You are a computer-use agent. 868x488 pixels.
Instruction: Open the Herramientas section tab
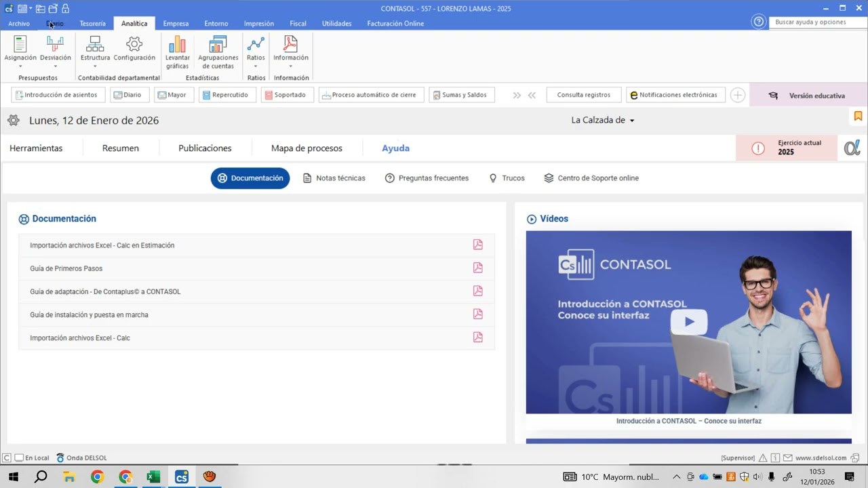36,148
